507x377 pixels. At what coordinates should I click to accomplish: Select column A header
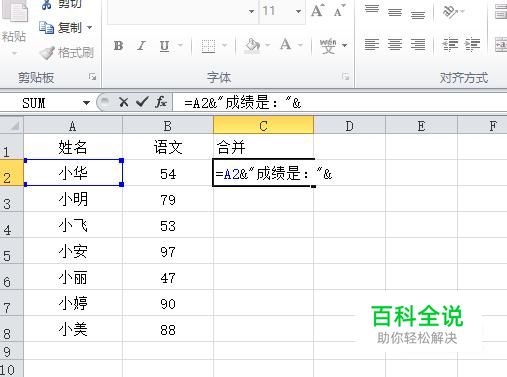(73, 126)
